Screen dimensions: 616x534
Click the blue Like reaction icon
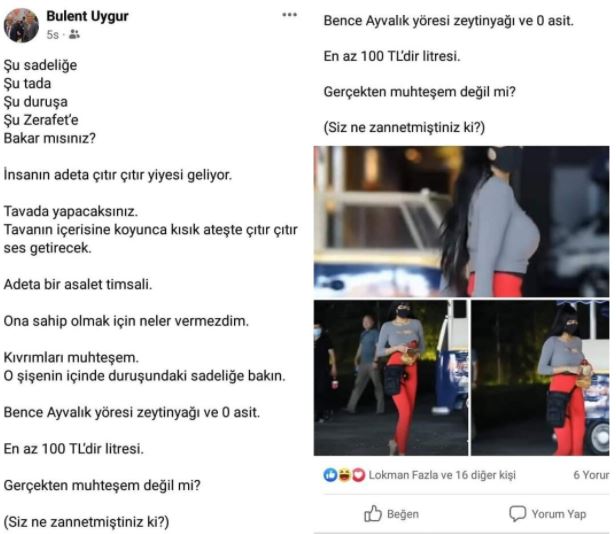(330, 475)
